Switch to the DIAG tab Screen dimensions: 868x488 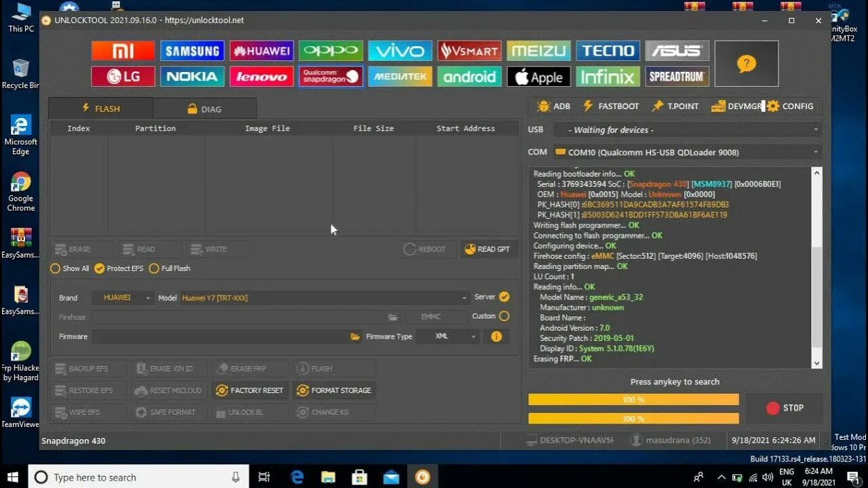tap(205, 108)
